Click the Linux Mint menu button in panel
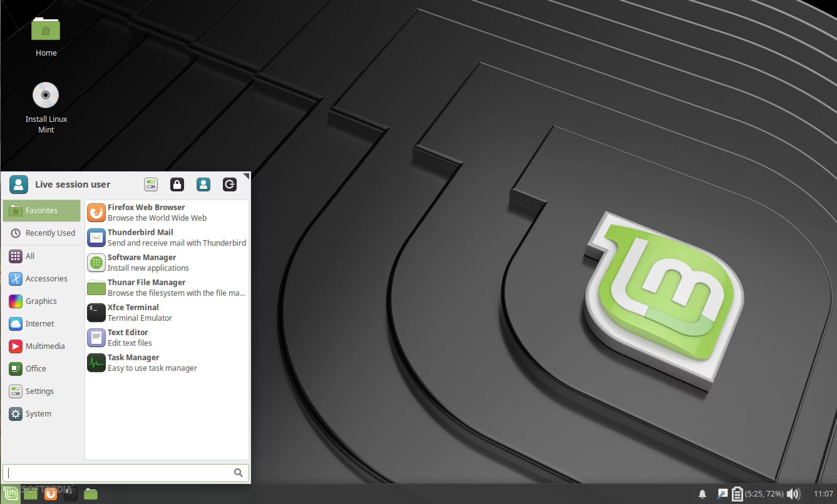 pos(11,494)
